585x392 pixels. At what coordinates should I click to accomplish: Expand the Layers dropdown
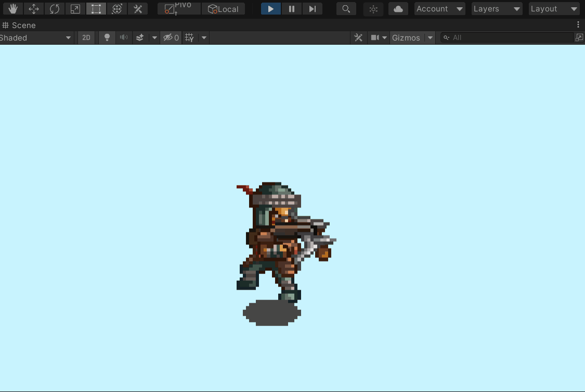[x=496, y=9]
